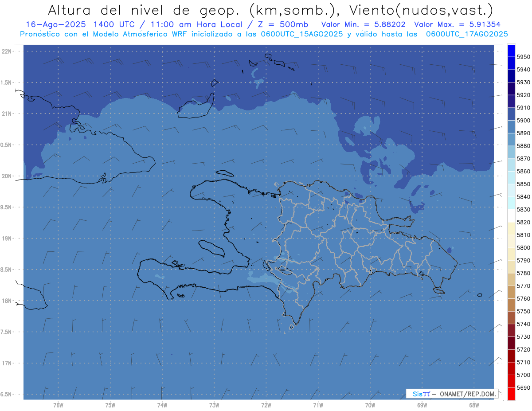
Task: Click legend value '5860'
Action: (523, 171)
